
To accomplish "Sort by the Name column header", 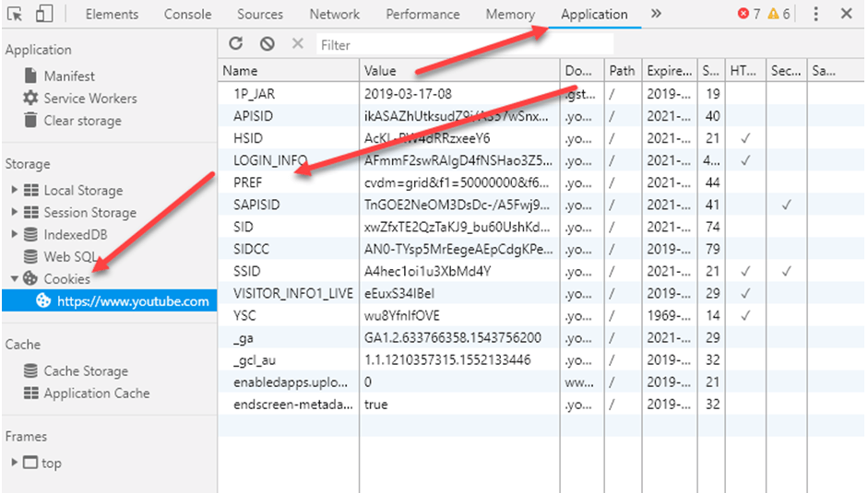I will 288,71.
